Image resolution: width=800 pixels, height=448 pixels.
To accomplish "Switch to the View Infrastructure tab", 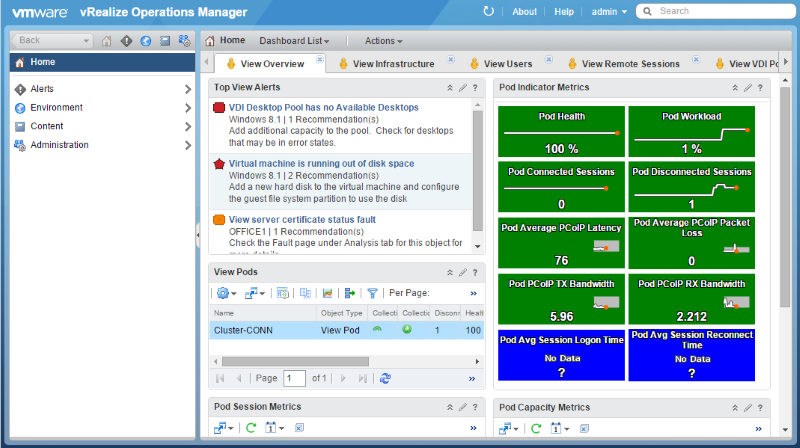I will tap(393, 64).
